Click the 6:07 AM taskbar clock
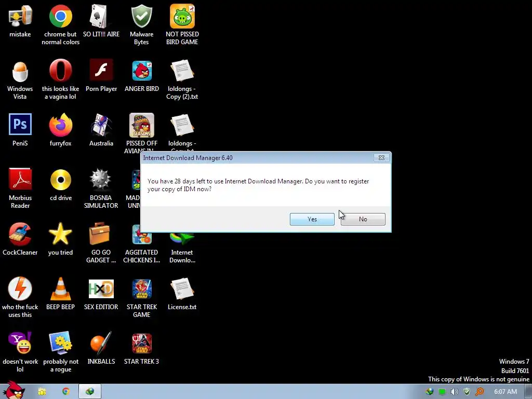This screenshot has width=532, height=399. (x=505, y=392)
